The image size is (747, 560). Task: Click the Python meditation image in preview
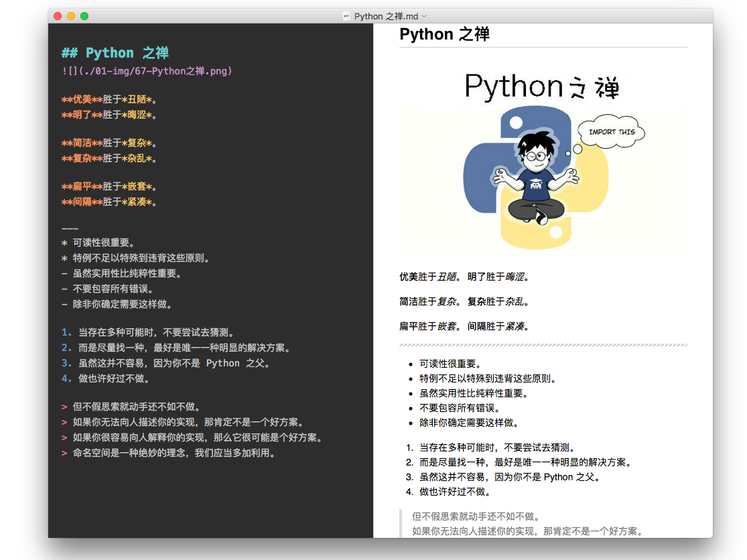click(543, 162)
